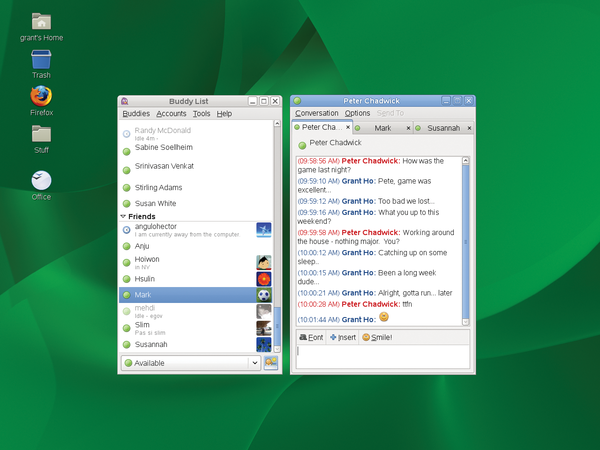
Task: Click the smiley emoticon in the last message
Action: click(384, 317)
